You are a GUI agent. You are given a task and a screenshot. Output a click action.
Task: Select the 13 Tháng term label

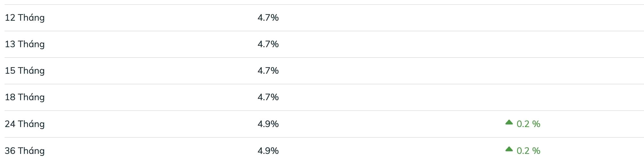[25, 44]
